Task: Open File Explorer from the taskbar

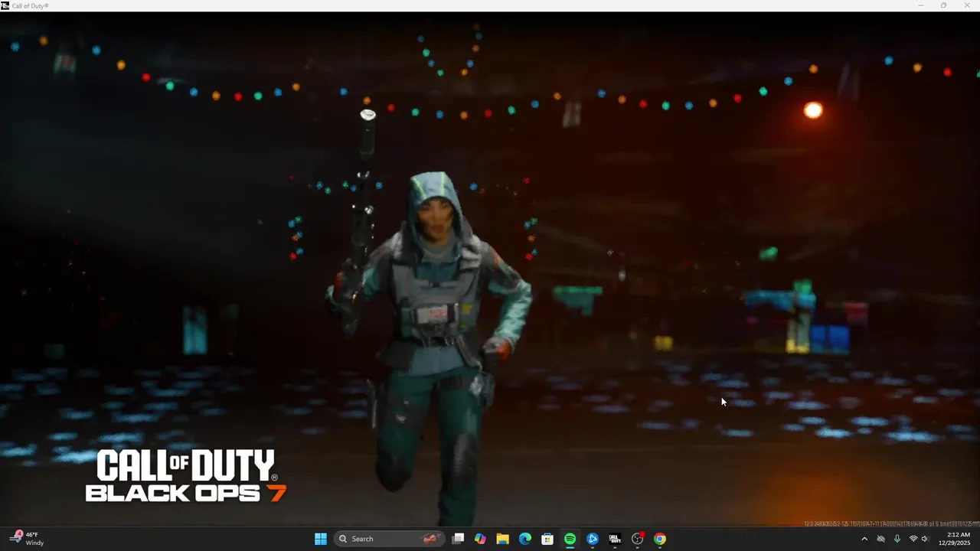Action: tap(502, 539)
